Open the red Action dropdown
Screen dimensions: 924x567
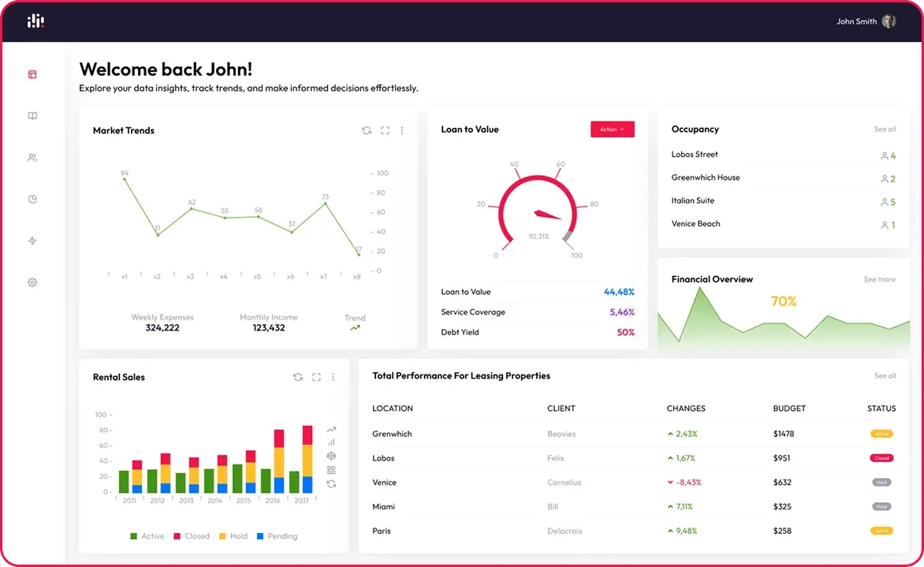[613, 129]
